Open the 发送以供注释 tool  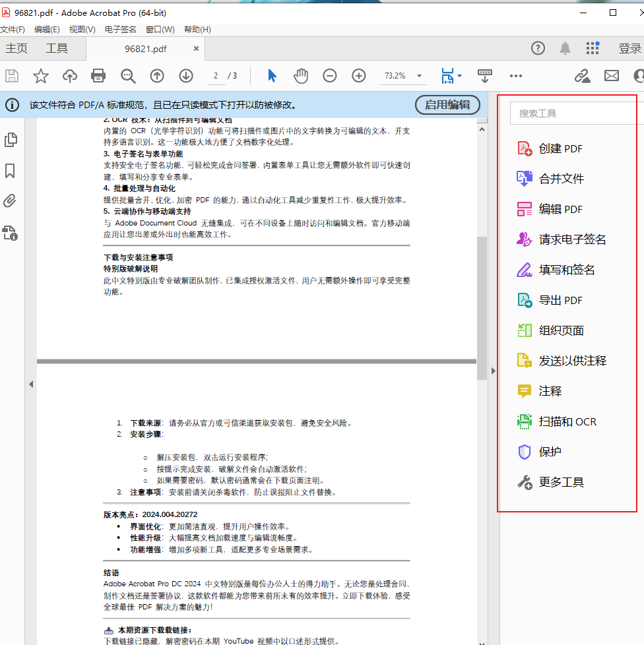click(562, 361)
